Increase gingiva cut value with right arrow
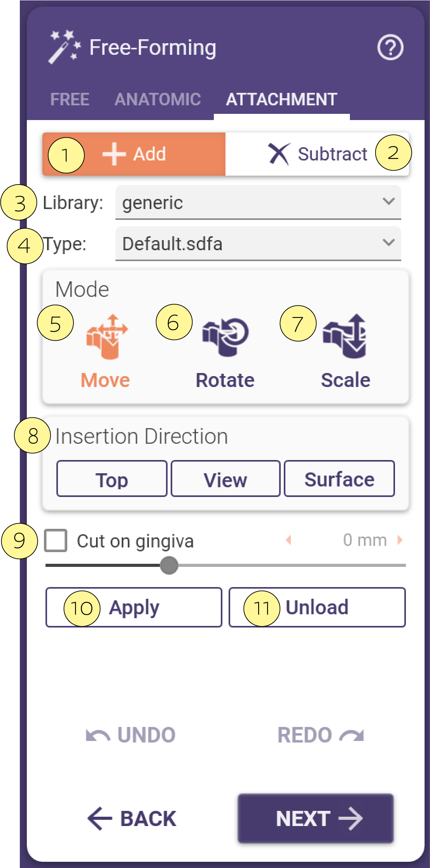Screen dimensions: 430x868 click(400, 540)
